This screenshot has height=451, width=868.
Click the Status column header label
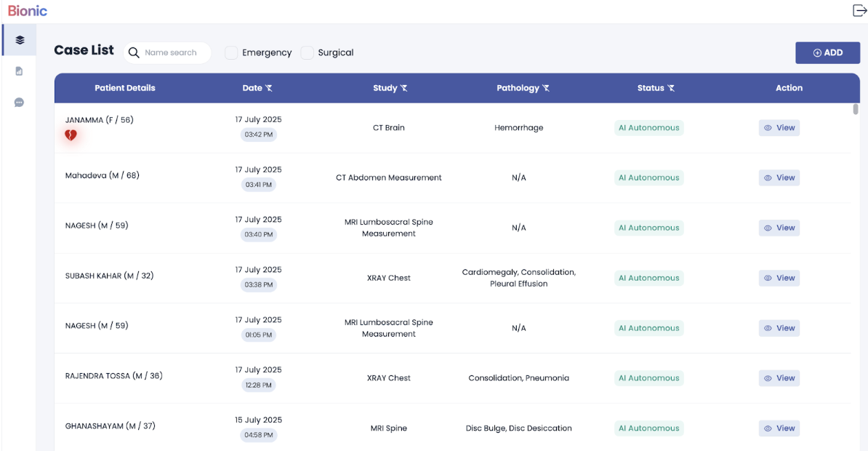pyautogui.click(x=651, y=88)
